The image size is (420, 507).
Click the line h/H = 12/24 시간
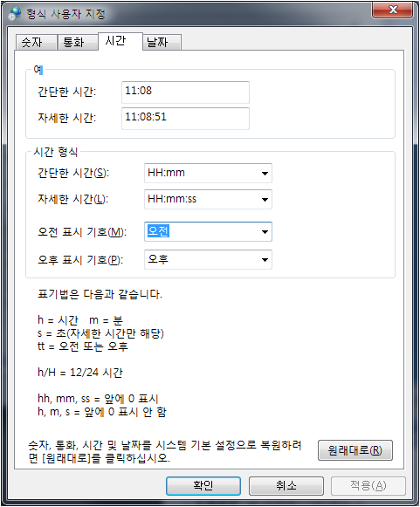point(80,373)
